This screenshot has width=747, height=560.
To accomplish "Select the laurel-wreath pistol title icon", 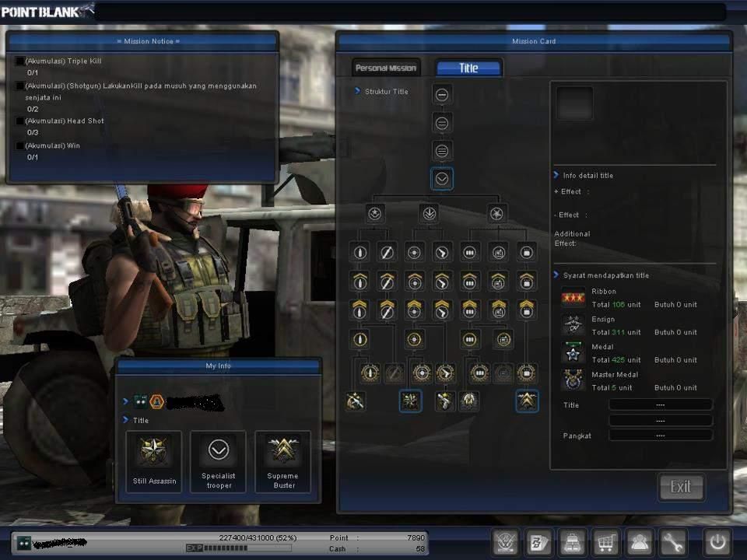I will click(445, 373).
